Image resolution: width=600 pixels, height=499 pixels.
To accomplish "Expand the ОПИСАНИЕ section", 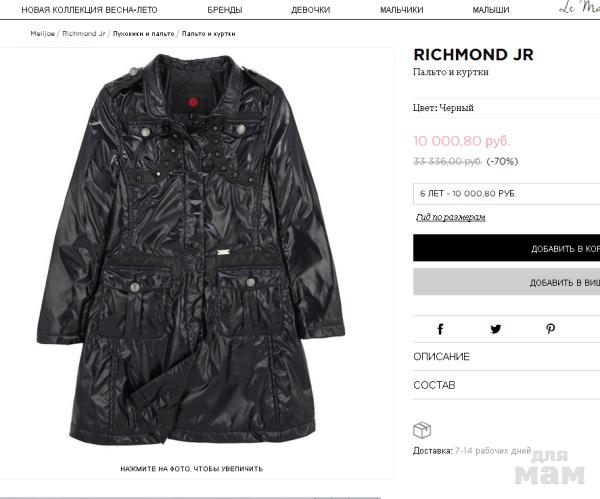I will (506, 357).
